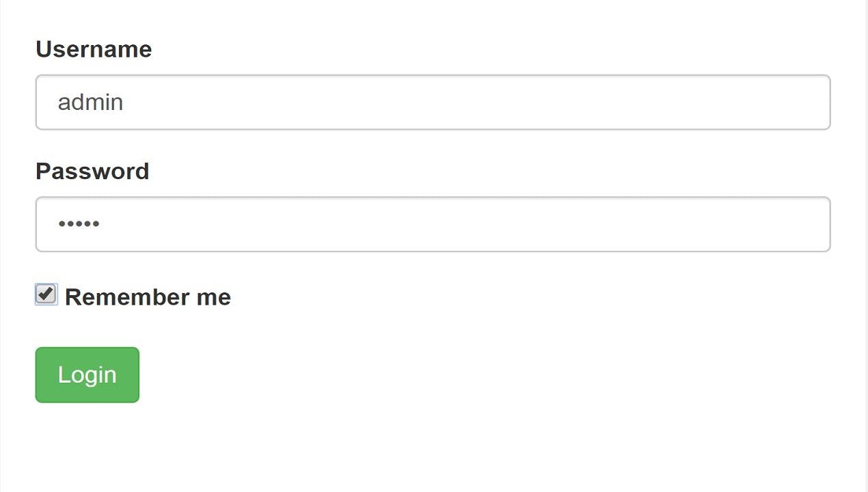Activate the field under the Username label
Viewport: 868px width, 492px height.
click(433, 102)
